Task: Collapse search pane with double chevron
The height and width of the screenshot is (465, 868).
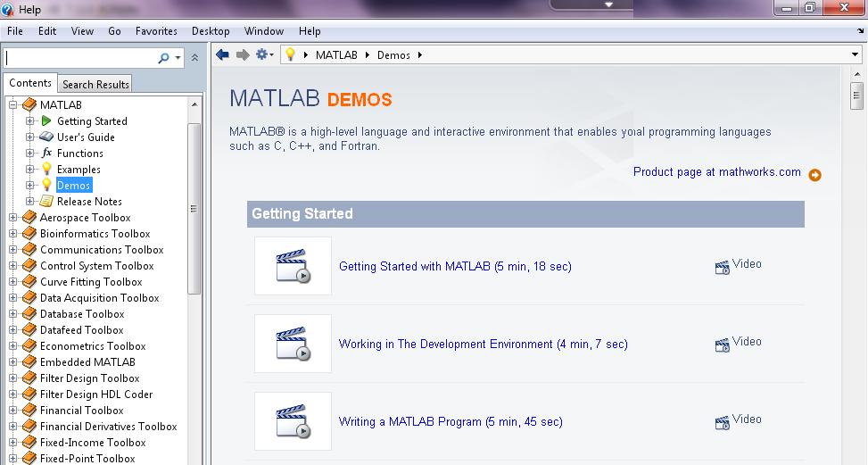Action: pos(194,58)
